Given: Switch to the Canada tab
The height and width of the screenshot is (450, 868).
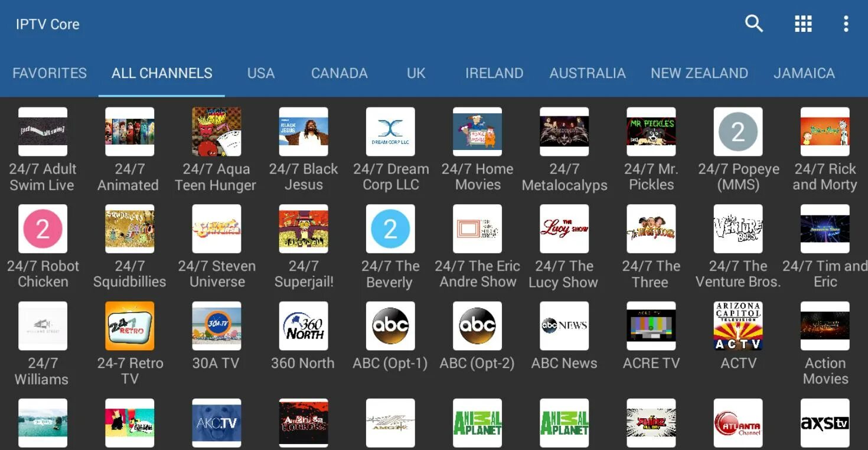Looking at the screenshot, I should tap(340, 73).
